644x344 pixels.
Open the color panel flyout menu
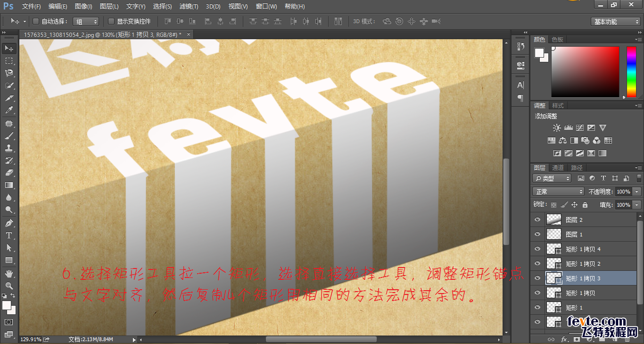coord(639,40)
